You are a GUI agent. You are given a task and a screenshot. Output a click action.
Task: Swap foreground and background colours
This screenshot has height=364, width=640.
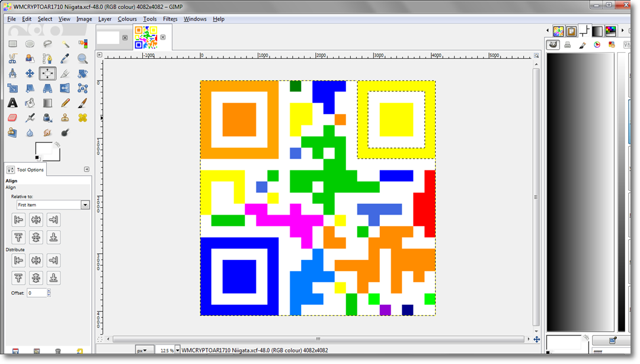click(x=57, y=144)
